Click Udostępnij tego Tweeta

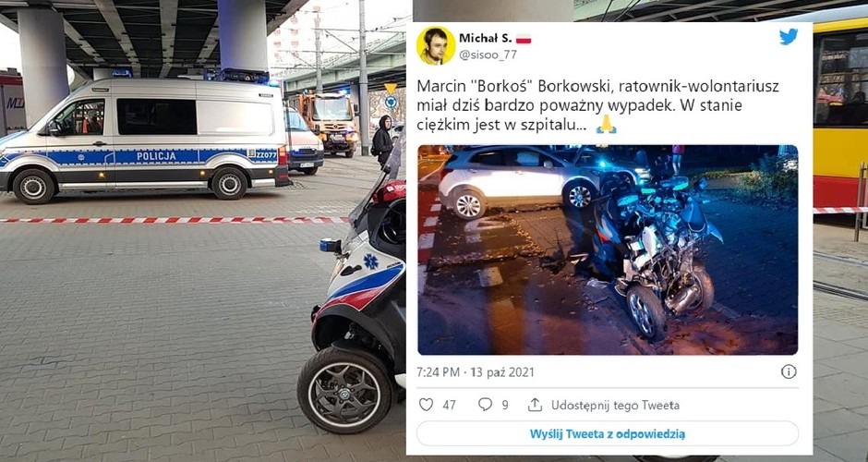(615, 406)
